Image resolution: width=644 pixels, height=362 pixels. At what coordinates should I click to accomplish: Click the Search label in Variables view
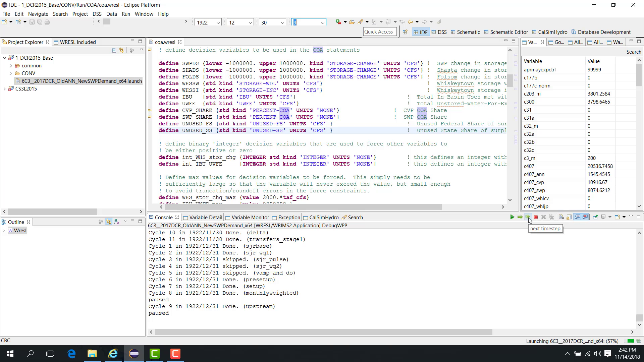(x=634, y=52)
